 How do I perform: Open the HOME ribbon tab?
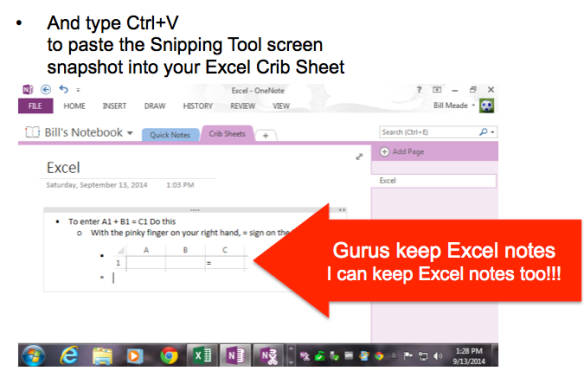[74, 106]
